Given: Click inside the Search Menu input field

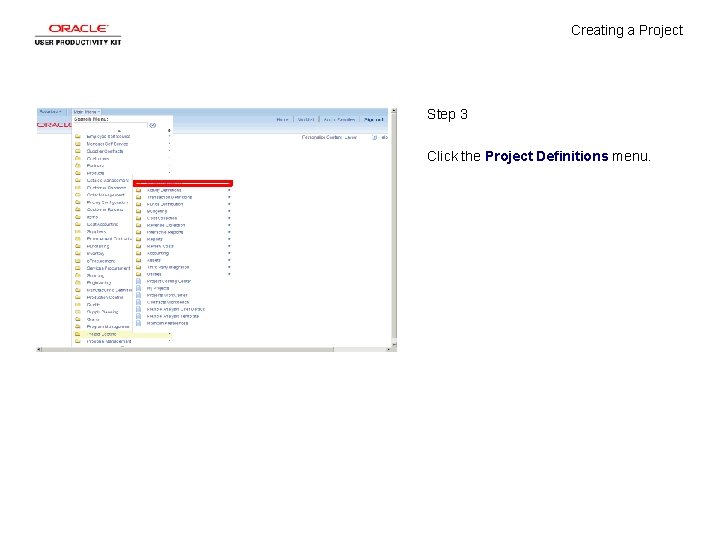Looking at the screenshot, I should 110,125.
